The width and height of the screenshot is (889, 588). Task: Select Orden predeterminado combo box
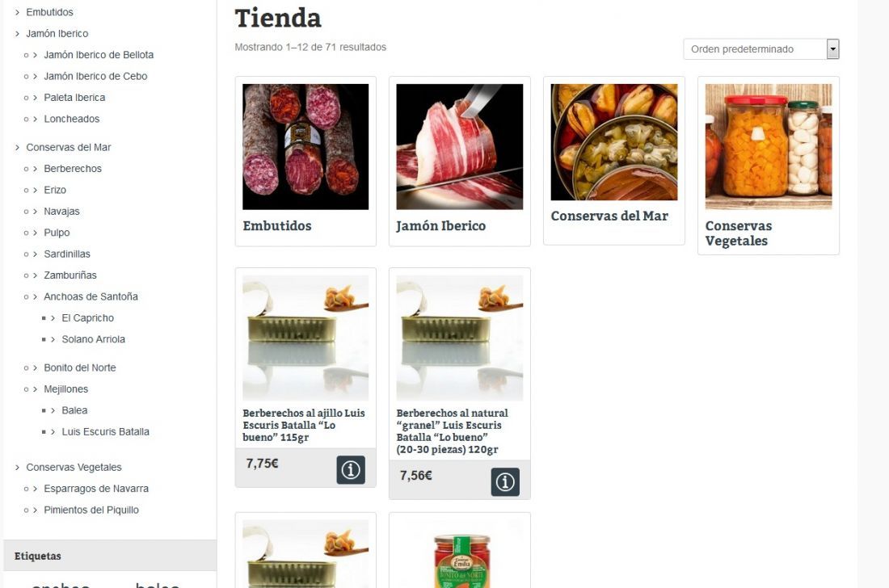point(760,48)
